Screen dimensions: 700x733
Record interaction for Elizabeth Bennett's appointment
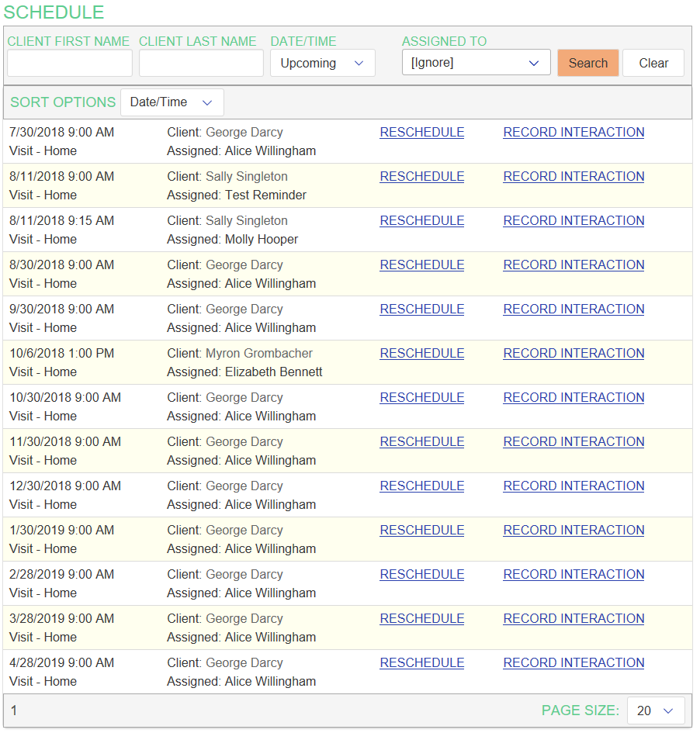(x=574, y=354)
